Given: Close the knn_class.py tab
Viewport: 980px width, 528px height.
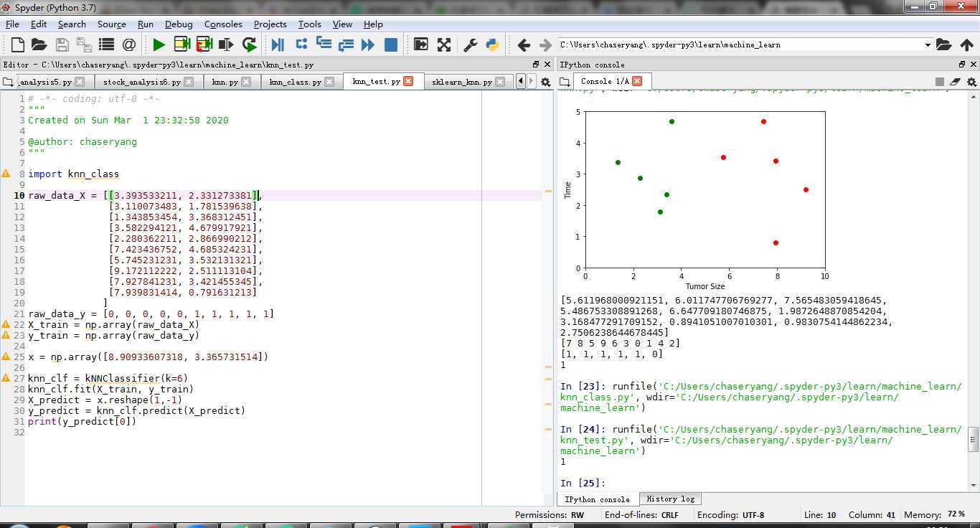Looking at the screenshot, I should tap(331, 82).
